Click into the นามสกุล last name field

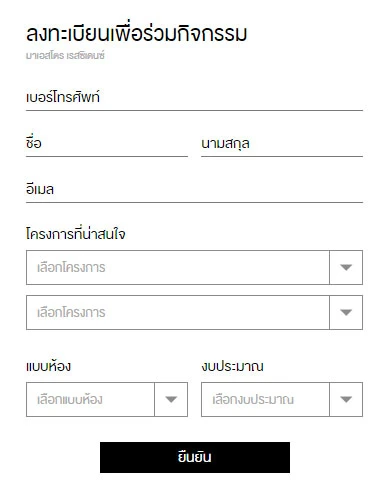tap(282, 144)
